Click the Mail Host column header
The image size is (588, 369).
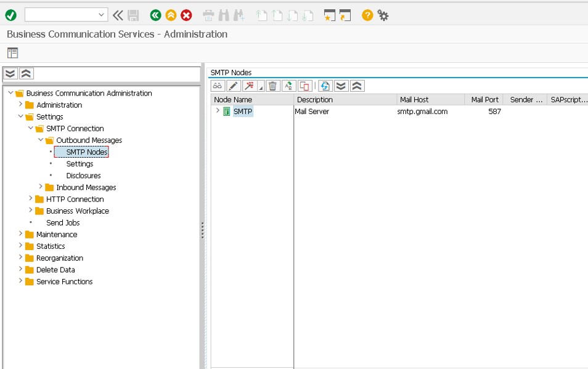point(431,100)
